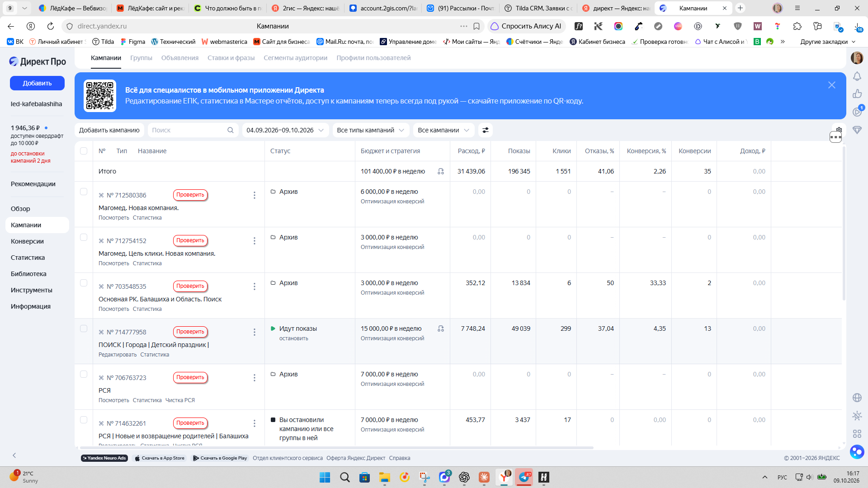
Task: Click language globe icon in right sidebar
Action: (857, 398)
